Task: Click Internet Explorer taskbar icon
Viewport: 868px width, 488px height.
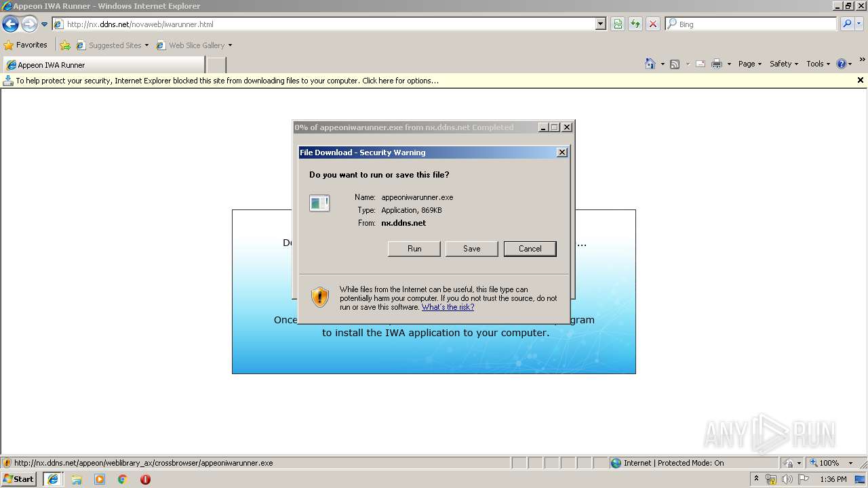Action: pyautogui.click(x=52, y=479)
